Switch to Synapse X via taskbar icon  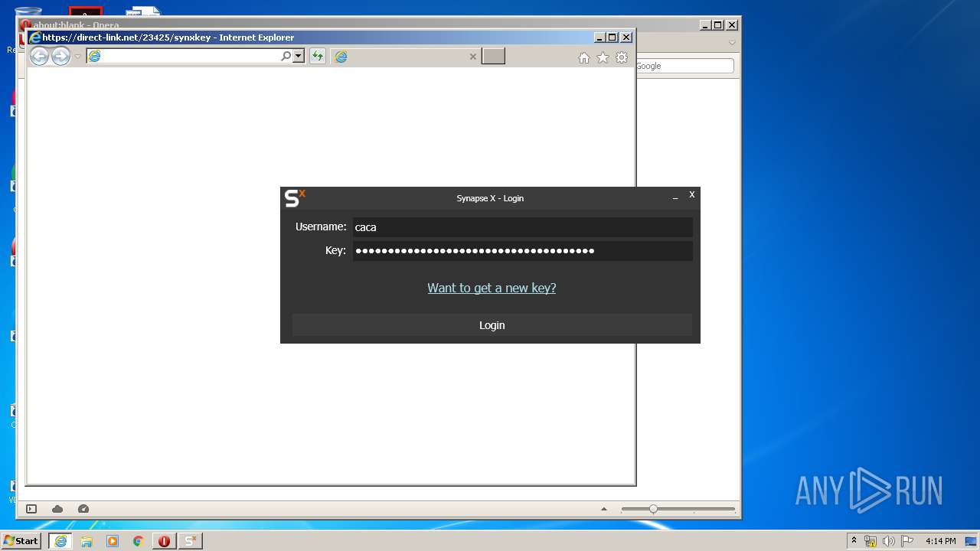pos(191,541)
